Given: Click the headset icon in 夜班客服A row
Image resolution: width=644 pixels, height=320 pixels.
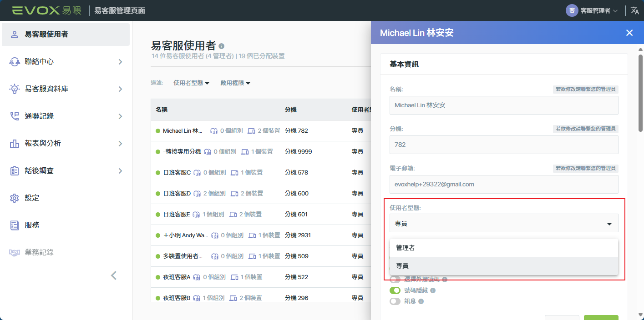Looking at the screenshot, I should tap(197, 277).
